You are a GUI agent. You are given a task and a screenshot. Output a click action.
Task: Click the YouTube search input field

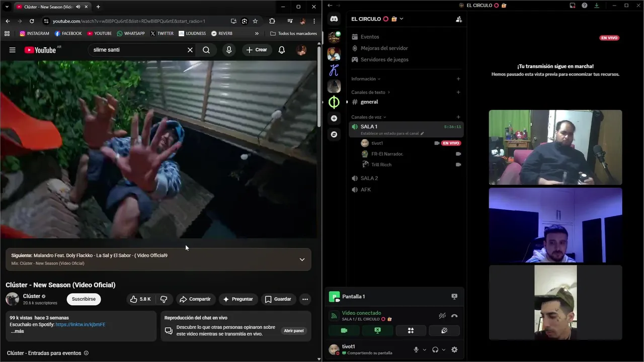point(137,50)
